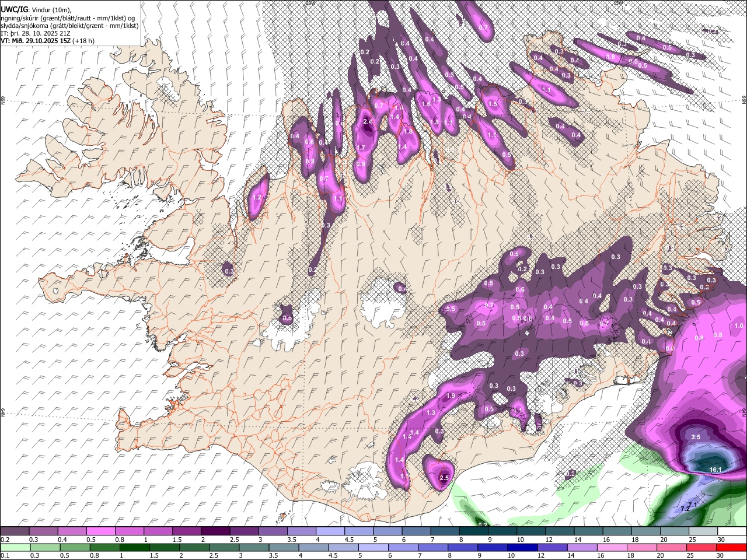The height and width of the screenshot is (560, 747).
Task: Click the "VT: Mið. 29.10.2025 15Z" valid time
Action: point(35,41)
